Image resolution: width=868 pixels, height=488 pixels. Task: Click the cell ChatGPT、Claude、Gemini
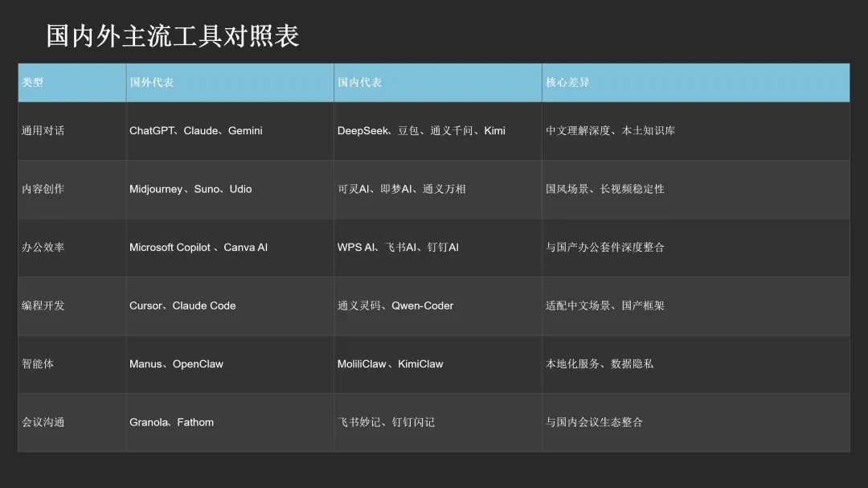(230, 131)
